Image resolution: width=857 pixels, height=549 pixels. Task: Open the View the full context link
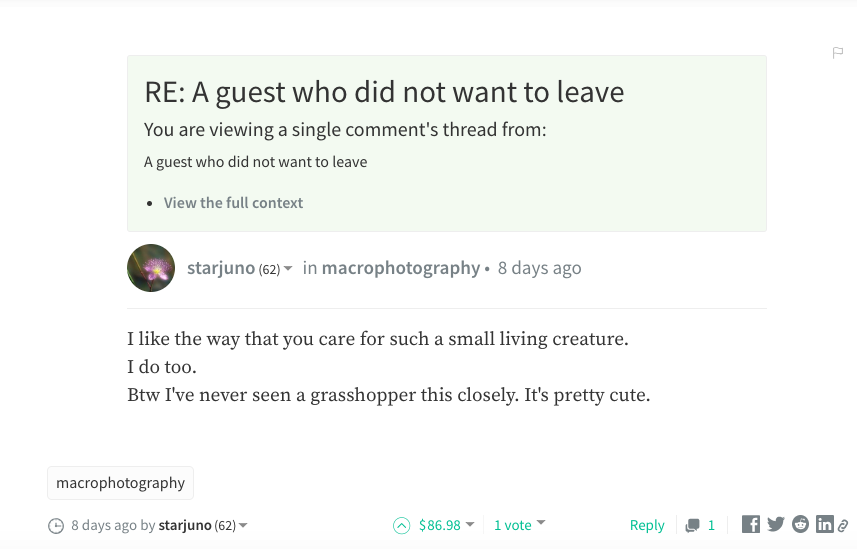point(233,202)
